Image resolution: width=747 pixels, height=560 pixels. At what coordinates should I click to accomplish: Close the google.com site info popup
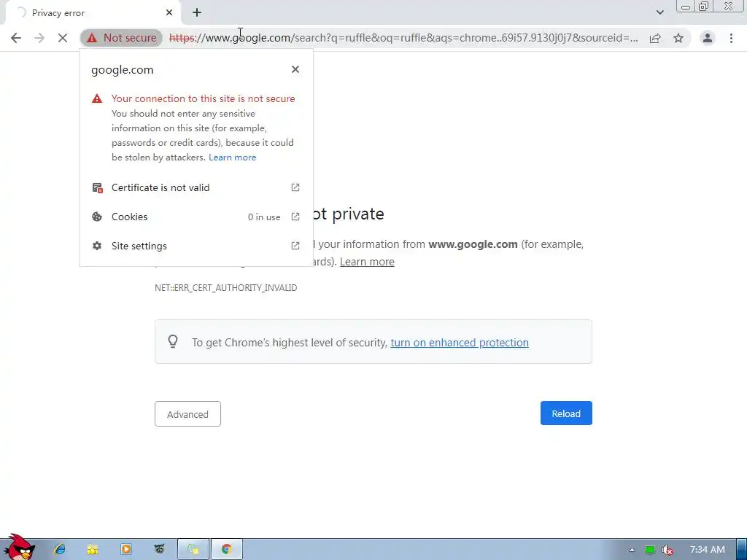click(x=295, y=69)
